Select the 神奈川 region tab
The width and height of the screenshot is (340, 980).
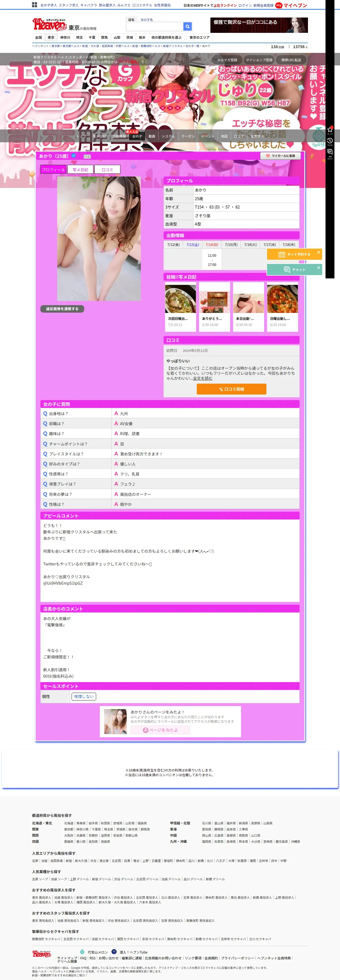click(x=65, y=37)
